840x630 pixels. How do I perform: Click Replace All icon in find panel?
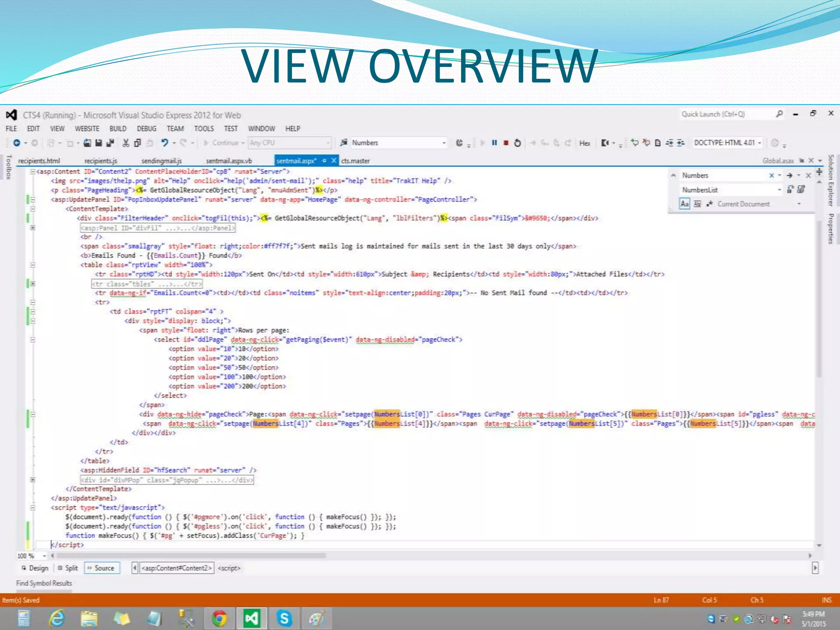[801, 189]
